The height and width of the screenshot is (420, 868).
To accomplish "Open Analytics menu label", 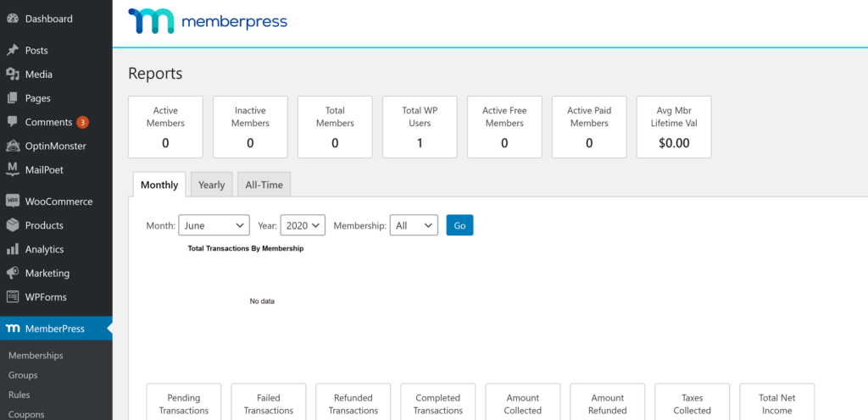I will 44,249.
